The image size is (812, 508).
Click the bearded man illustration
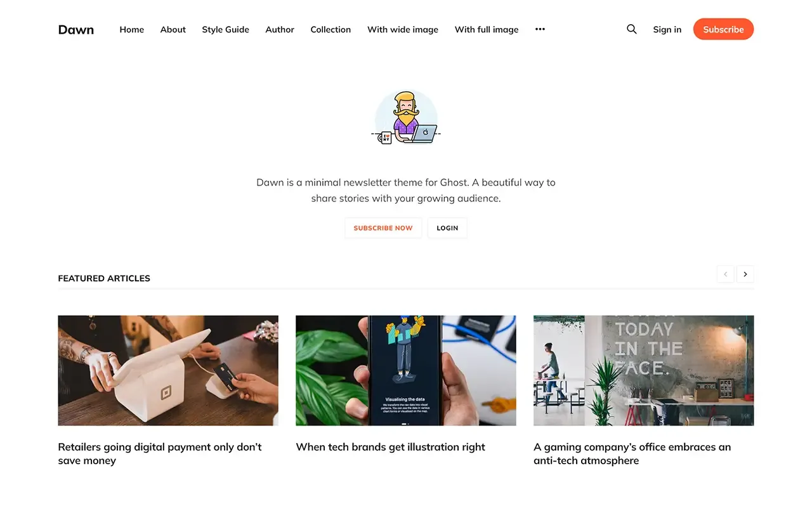coord(406,117)
